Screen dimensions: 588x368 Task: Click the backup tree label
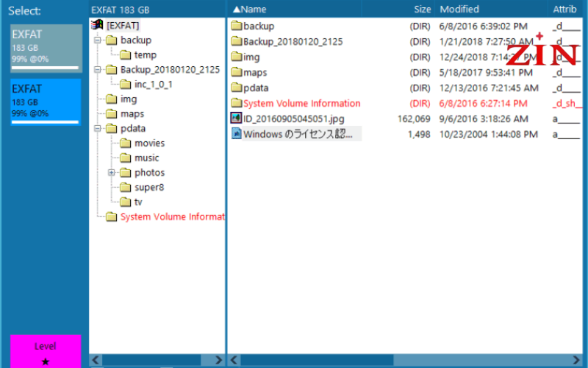136,40
